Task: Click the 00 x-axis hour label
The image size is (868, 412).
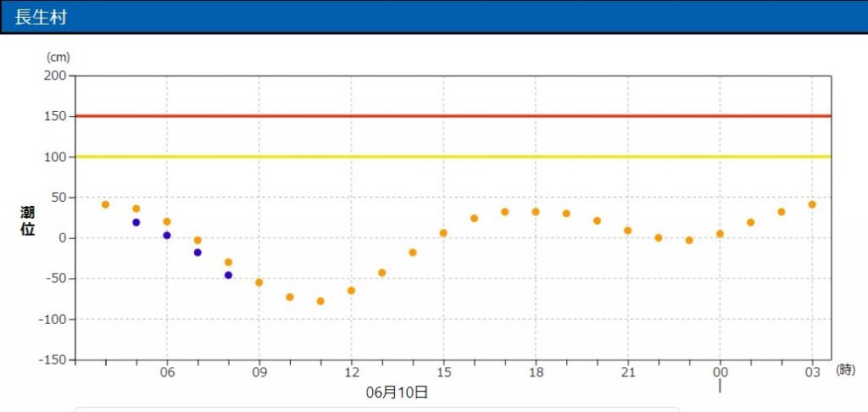Action: pyautogui.click(x=721, y=373)
